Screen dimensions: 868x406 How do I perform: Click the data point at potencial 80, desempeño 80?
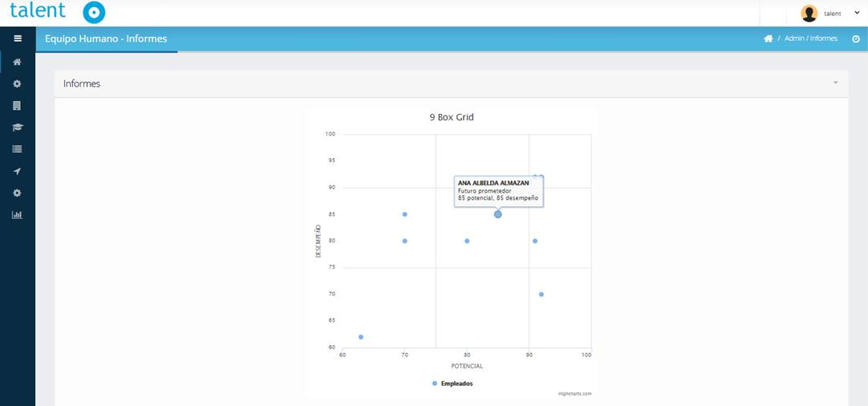(467, 241)
